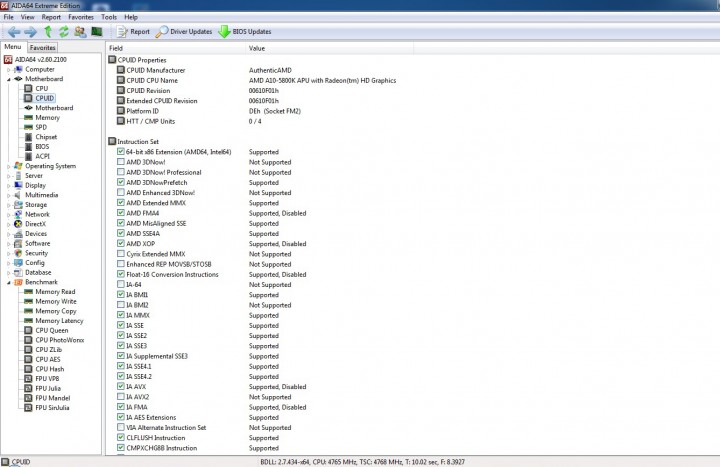
Task: Open the Help menu
Action: point(131,17)
